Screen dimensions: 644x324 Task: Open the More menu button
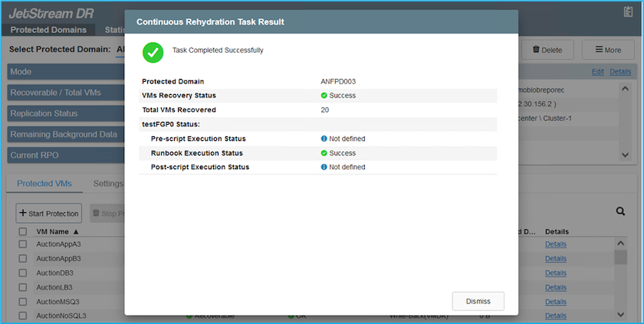point(607,50)
